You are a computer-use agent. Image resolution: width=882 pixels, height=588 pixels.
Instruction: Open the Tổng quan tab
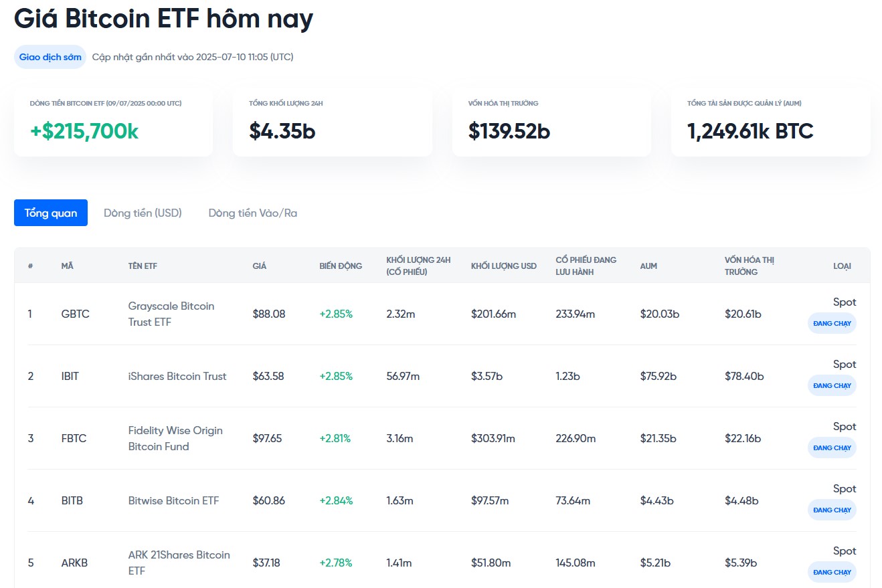51,213
